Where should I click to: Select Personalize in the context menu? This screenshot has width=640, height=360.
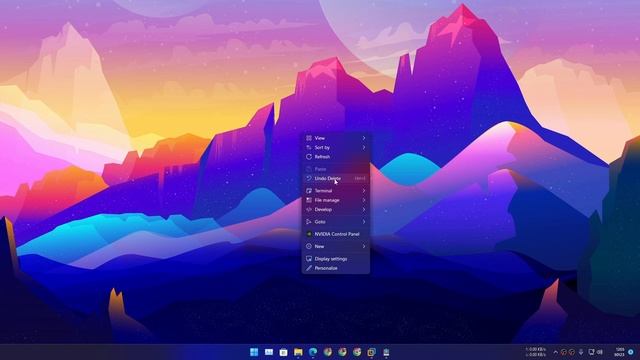(336, 268)
